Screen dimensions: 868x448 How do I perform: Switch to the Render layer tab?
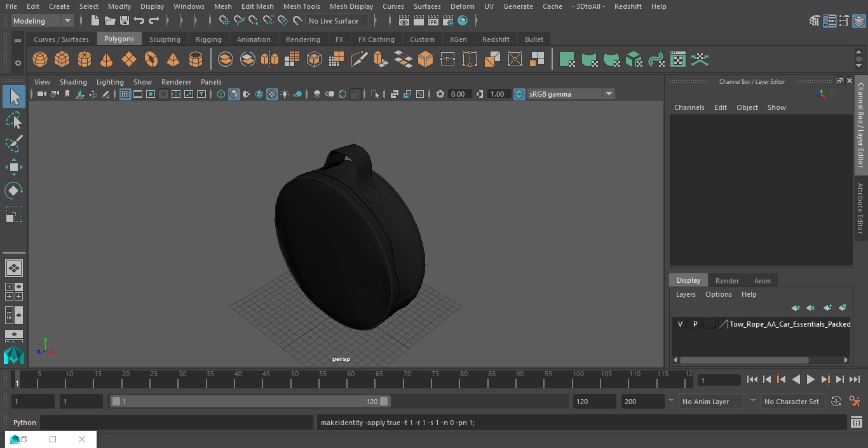tap(727, 281)
